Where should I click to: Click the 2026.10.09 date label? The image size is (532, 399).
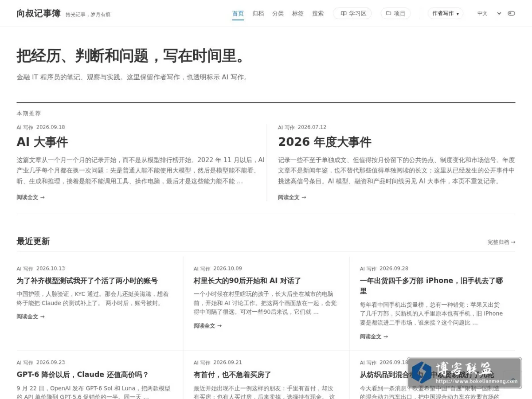click(228, 269)
